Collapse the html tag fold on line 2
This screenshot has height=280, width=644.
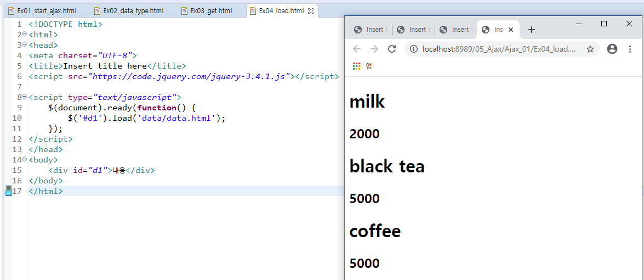pos(24,34)
